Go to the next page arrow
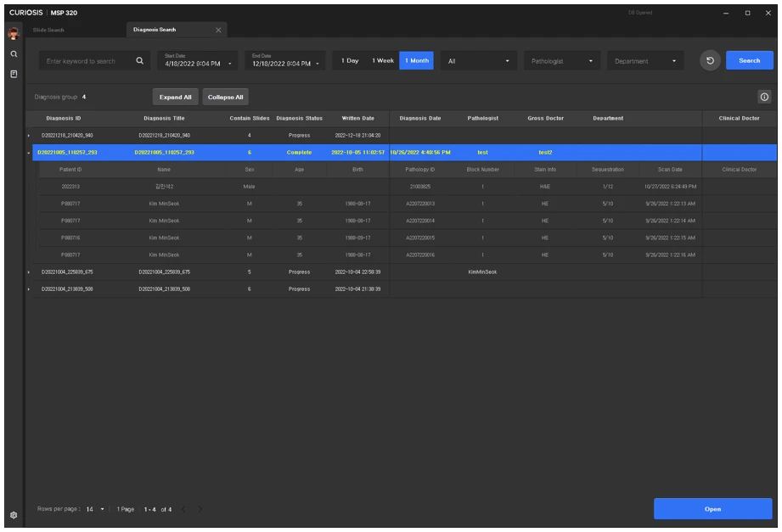The width and height of the screenshot is (782, 532). pyautogui.click(x=200, y=509)
